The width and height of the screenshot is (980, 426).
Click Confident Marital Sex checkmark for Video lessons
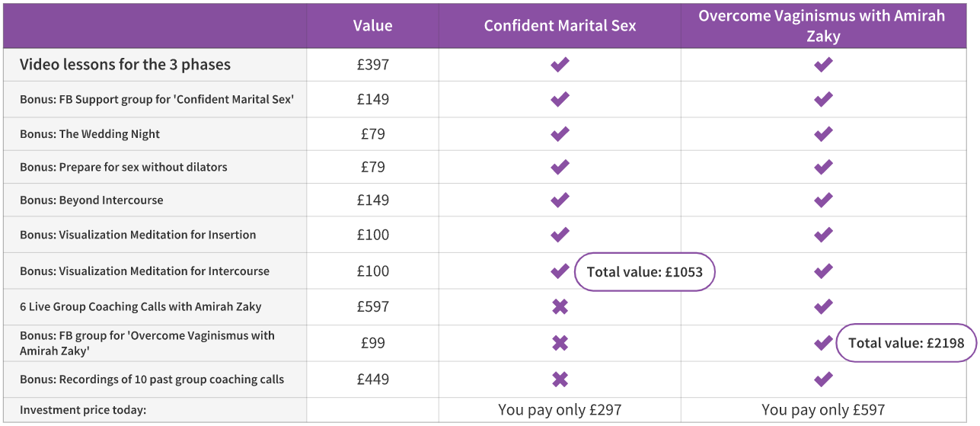pos(560,65)
